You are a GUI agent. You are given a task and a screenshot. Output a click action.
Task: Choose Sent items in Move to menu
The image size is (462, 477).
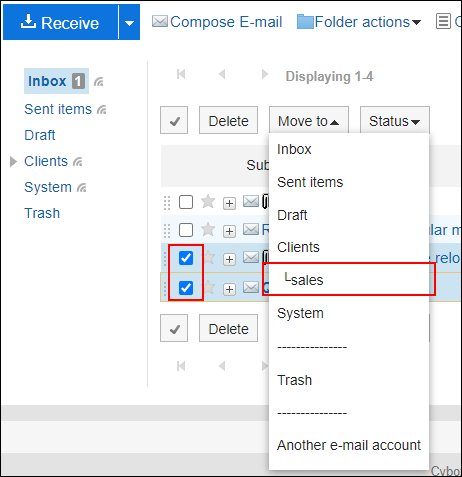pos(349,182)
